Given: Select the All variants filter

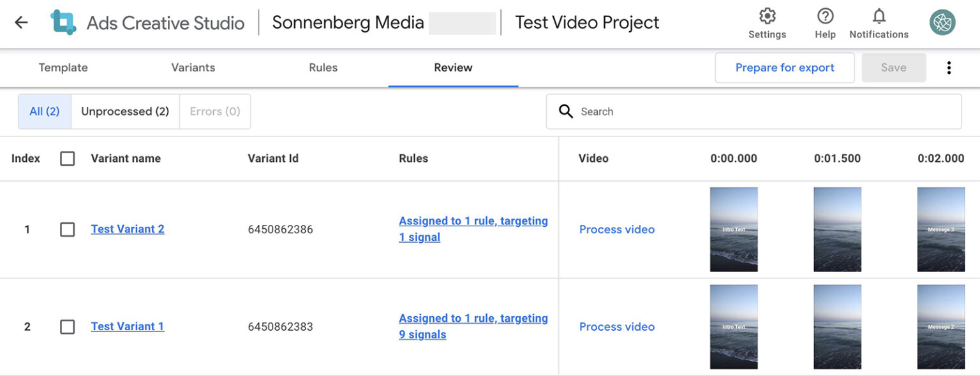Looking at the screenshot, I should [43, 111].
